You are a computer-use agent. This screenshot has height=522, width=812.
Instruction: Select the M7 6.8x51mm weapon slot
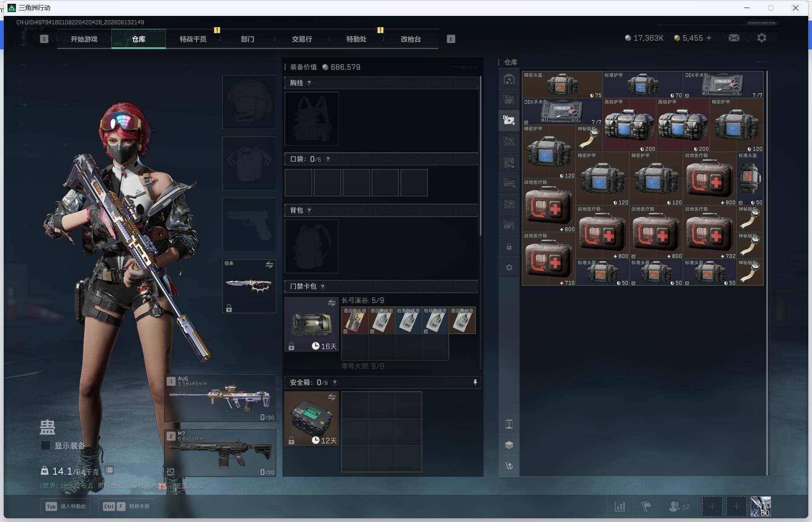[x=220, y=453]
